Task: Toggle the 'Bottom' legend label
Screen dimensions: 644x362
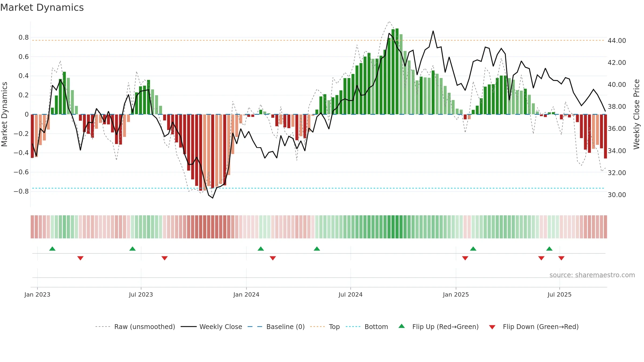Action: pos(376,327)
